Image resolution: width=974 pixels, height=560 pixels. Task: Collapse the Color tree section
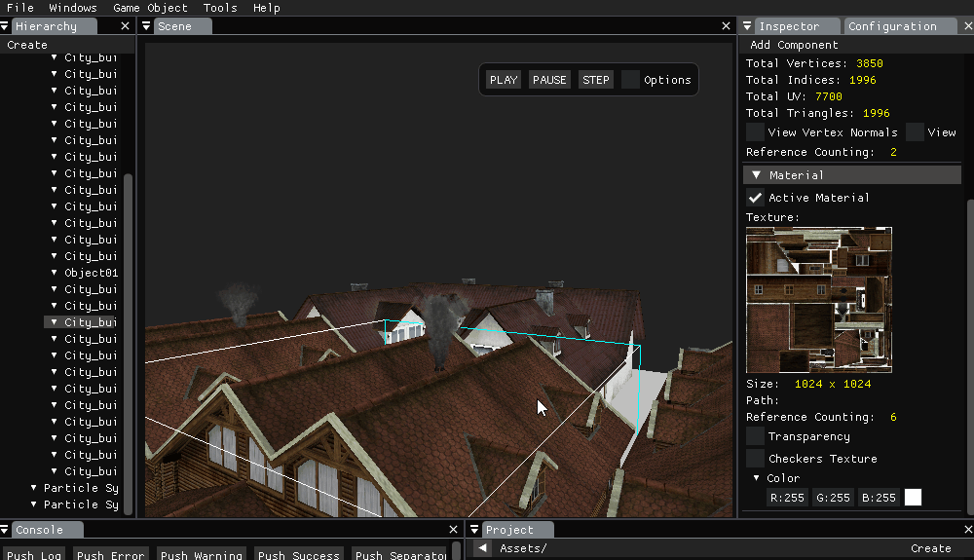757,478
